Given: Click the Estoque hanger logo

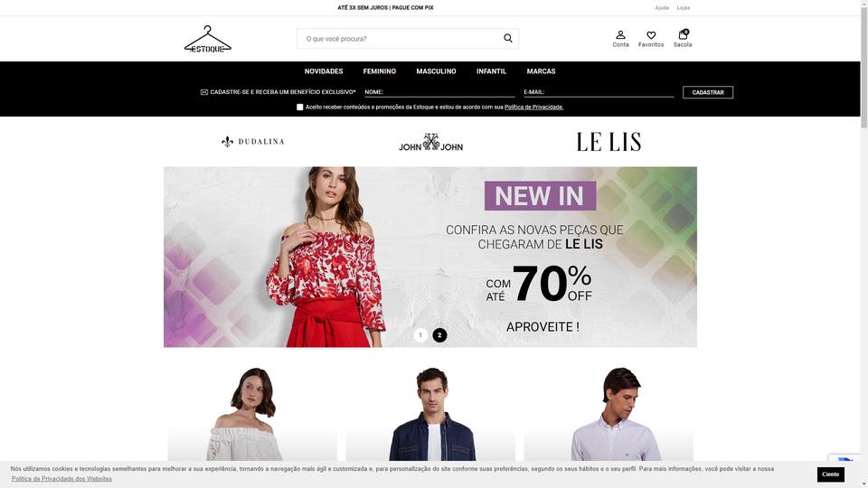Looking at the screenshot, I should (x=208, y=39).
